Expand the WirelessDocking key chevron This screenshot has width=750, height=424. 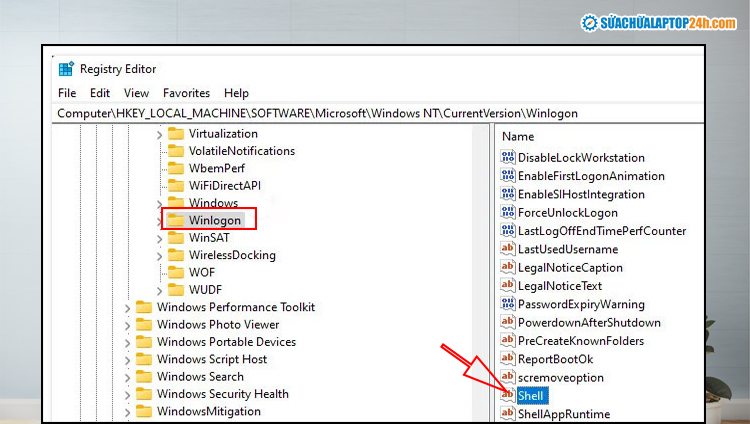pos(160,255)
